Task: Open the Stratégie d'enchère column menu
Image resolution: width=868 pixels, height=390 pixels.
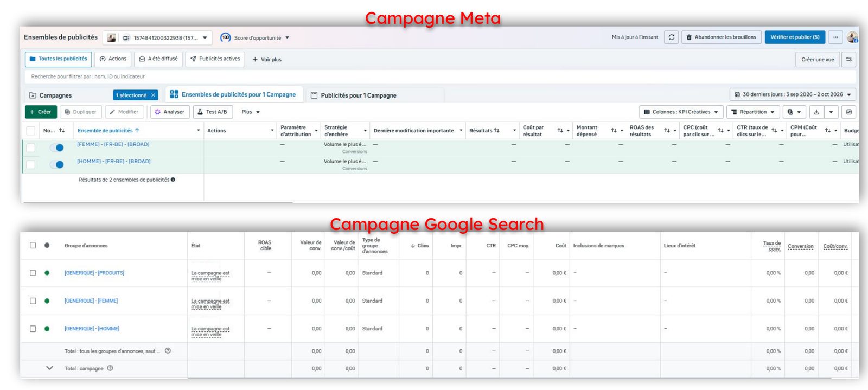Action: [365, 131]
